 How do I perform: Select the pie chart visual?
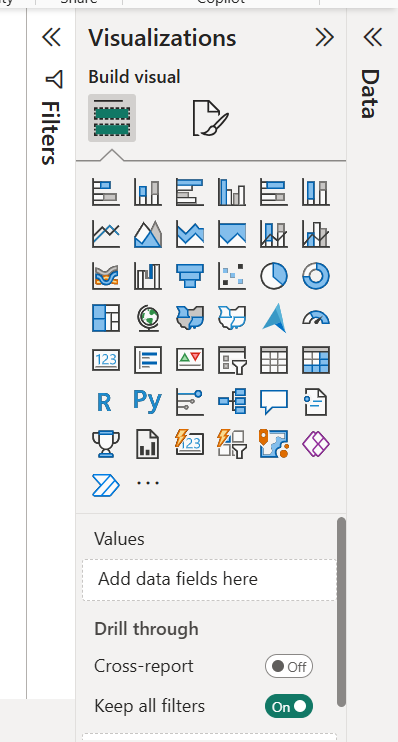274,275
